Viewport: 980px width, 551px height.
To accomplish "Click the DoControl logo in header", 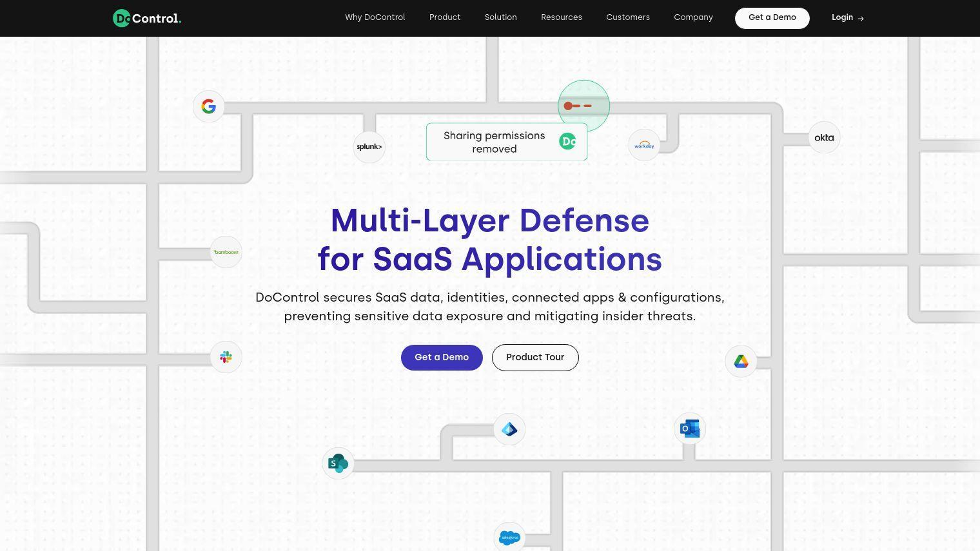I will tap(147, 18).
